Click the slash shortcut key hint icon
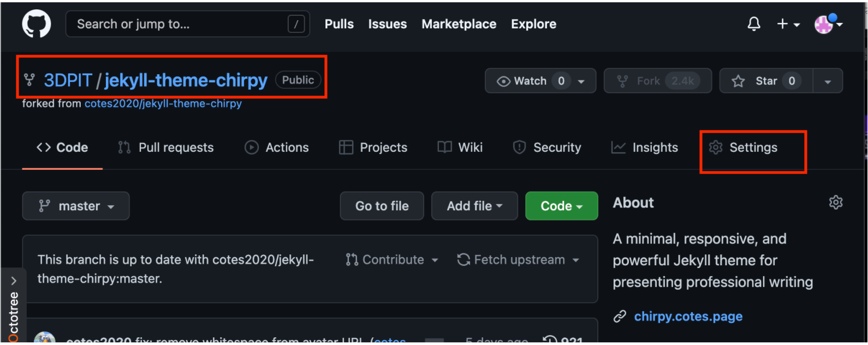The height and width of the screenshot is (345, 868). (x=296, y=24)
